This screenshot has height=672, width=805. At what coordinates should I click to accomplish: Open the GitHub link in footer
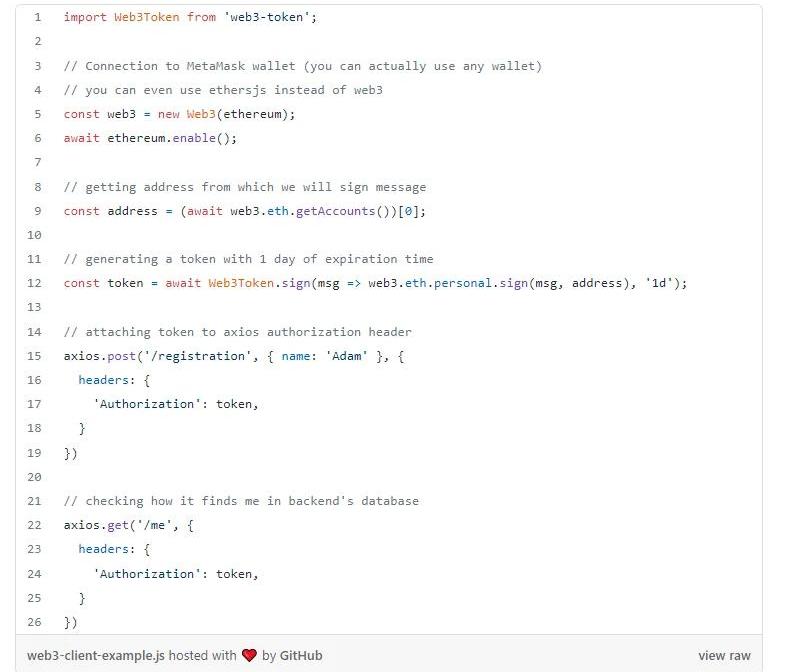[x=300, y=656]
